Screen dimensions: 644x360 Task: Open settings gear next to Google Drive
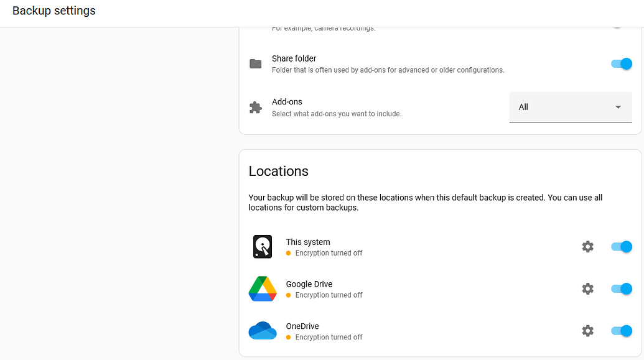(587, 288)
